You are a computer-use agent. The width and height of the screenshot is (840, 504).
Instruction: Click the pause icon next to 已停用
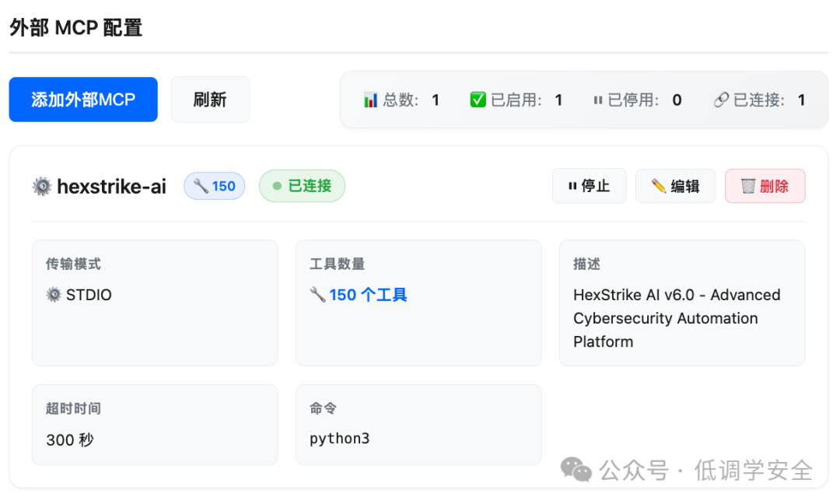[x=598, y=100]
